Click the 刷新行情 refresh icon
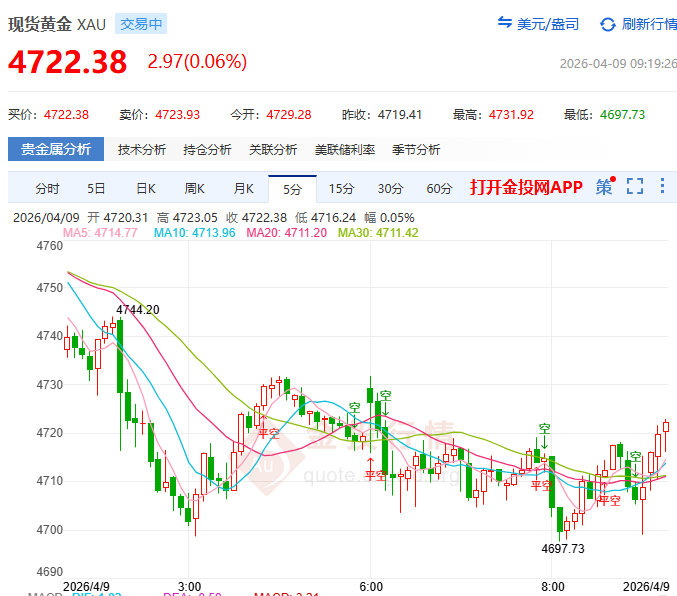The width and height of the screenshot is (677, 596). pos(607,24)
